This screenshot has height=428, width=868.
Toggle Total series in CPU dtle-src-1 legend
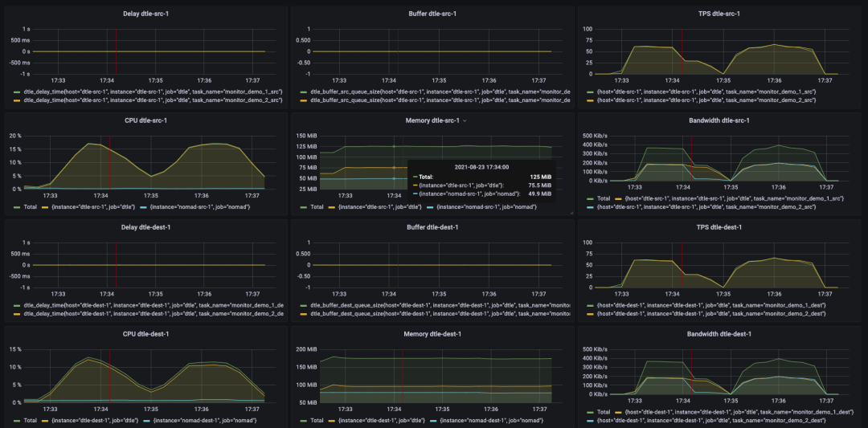coord(24,206)
